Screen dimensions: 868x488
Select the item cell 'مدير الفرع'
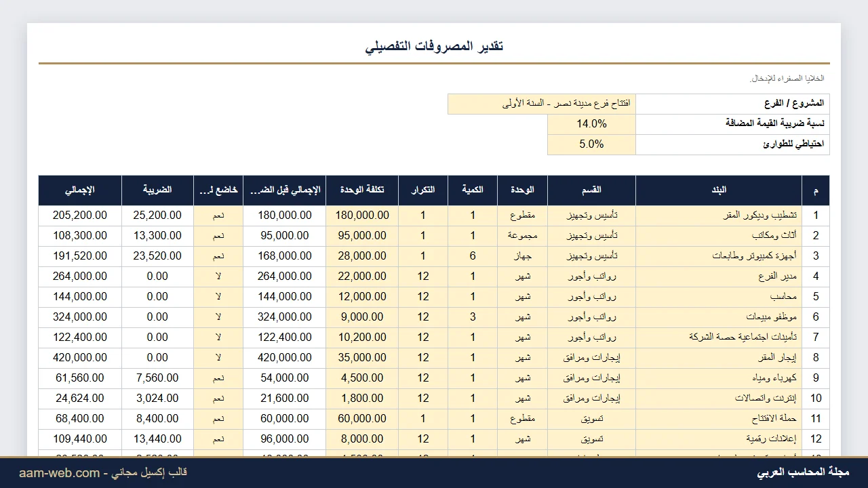tap(719, 277)
